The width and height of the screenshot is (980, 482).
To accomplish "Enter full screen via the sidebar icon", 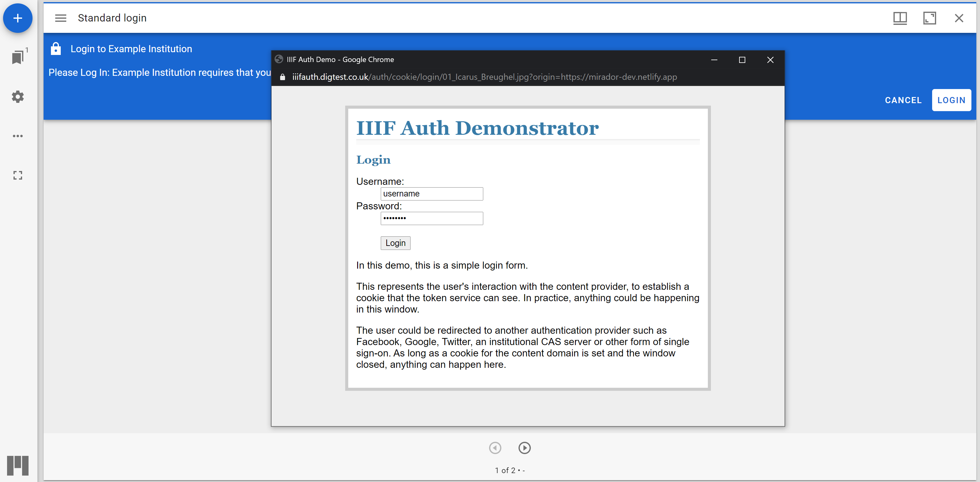I will tap(18, 175).
